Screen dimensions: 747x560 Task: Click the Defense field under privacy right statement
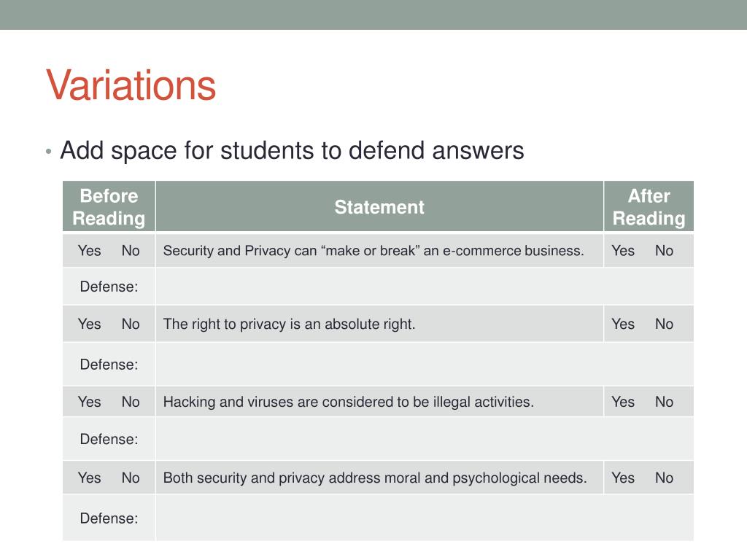click(425, 364)
